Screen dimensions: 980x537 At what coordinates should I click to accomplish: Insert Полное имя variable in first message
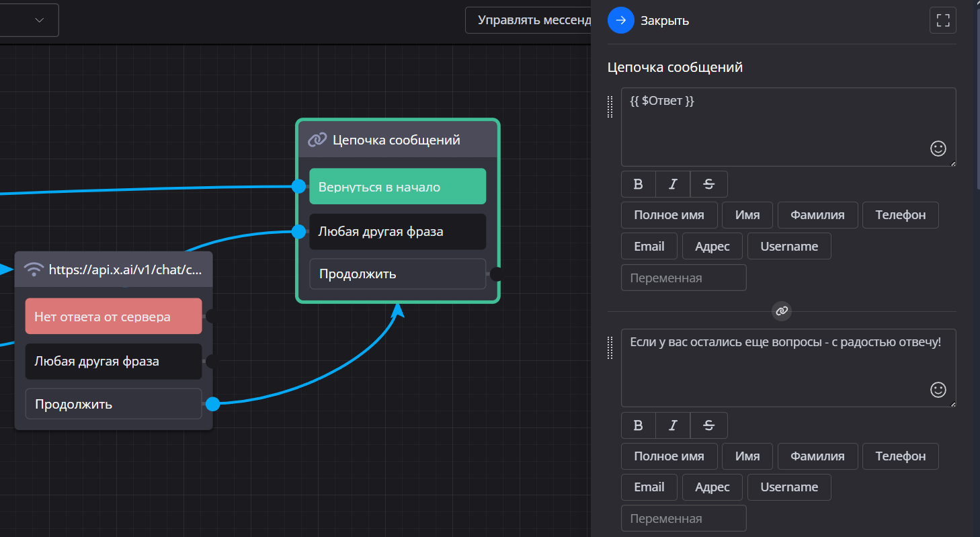click(x=669, y=215)
